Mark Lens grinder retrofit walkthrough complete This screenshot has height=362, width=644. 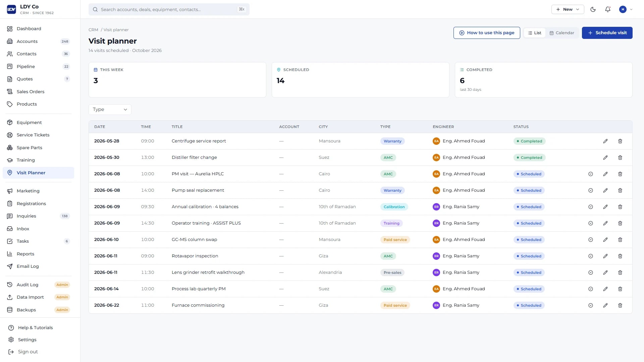pos(591,273)
